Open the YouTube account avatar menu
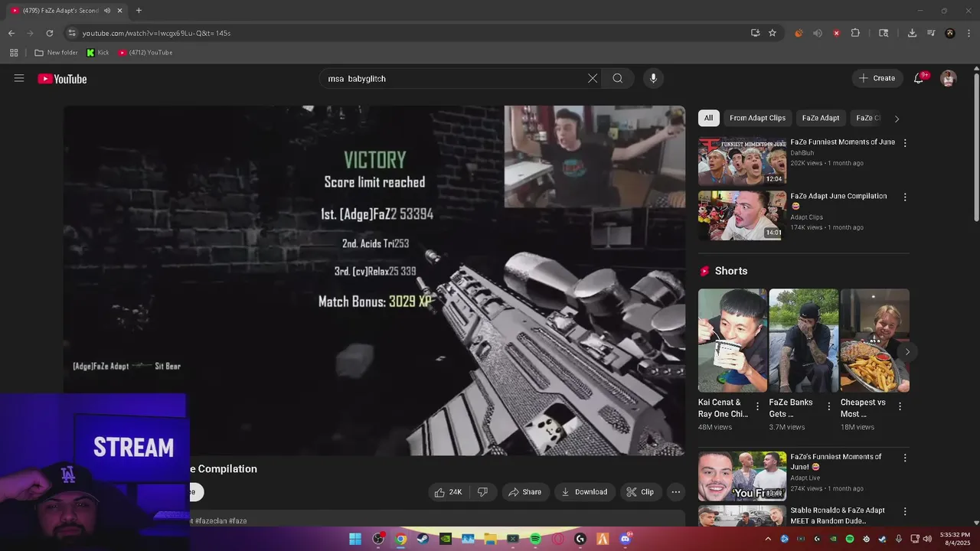The height and width of the screenshot is (551, 980). [x=949, y=78]
